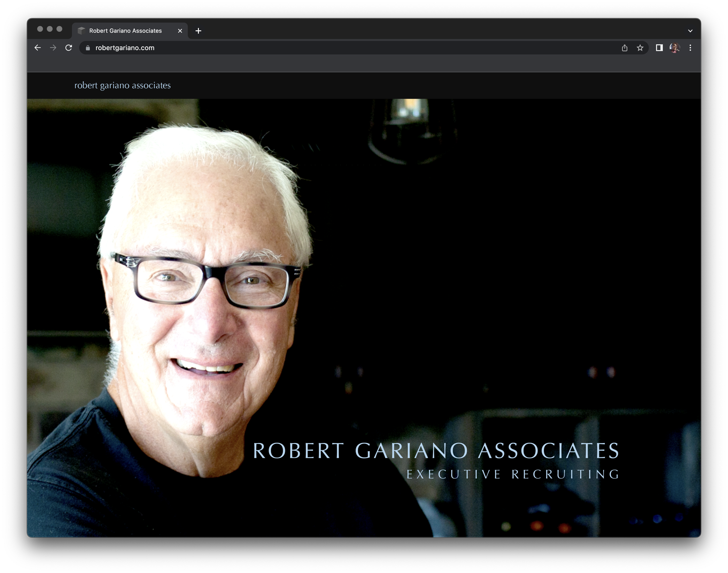Close the Robert Gariano Associates tab
Screen dimensions: 728x573
180,31
